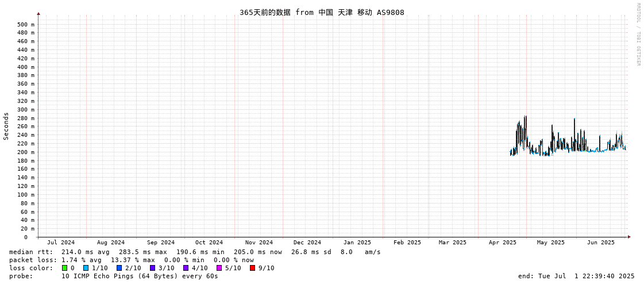The width and height of the screenshot is (644, 284).
Task: Click the 13.37 % max packet loss
Action: point(133,260)
